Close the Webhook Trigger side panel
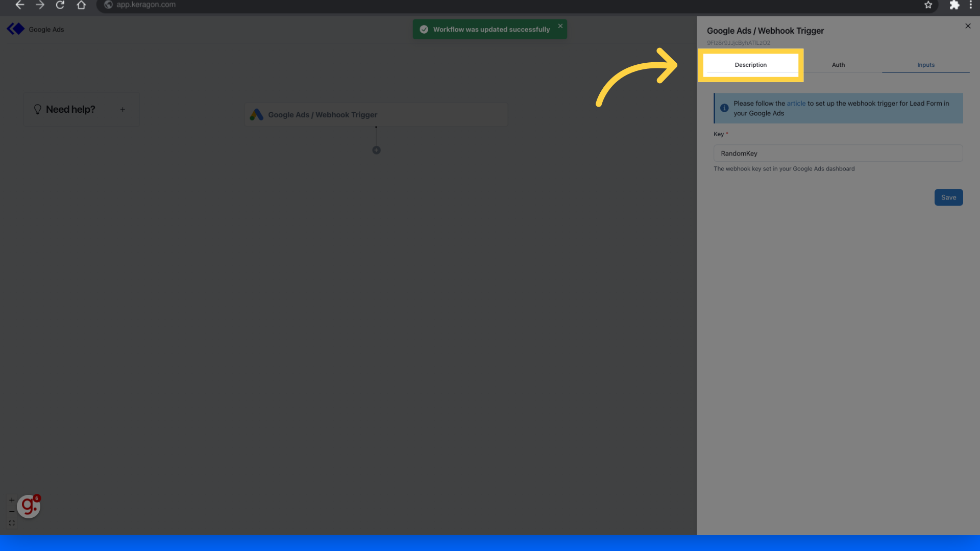980x551 pixels. pyautogui.click(x=968, y=26)
